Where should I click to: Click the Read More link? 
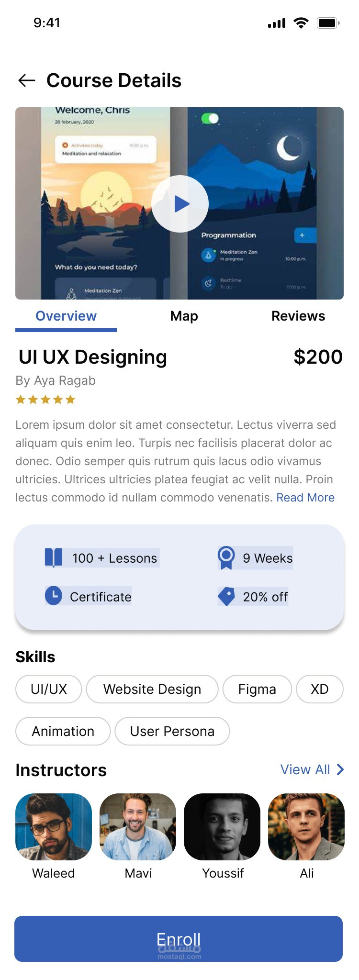(305, 498)
